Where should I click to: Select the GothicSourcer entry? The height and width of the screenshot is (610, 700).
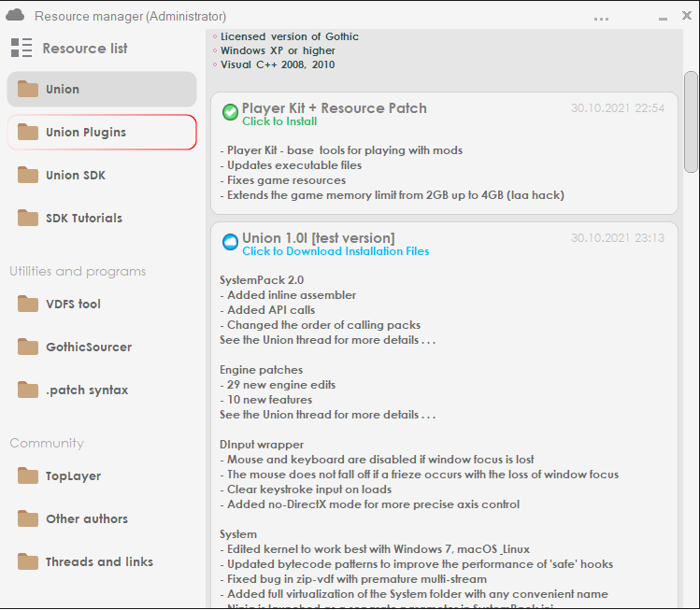pos(88,348)
